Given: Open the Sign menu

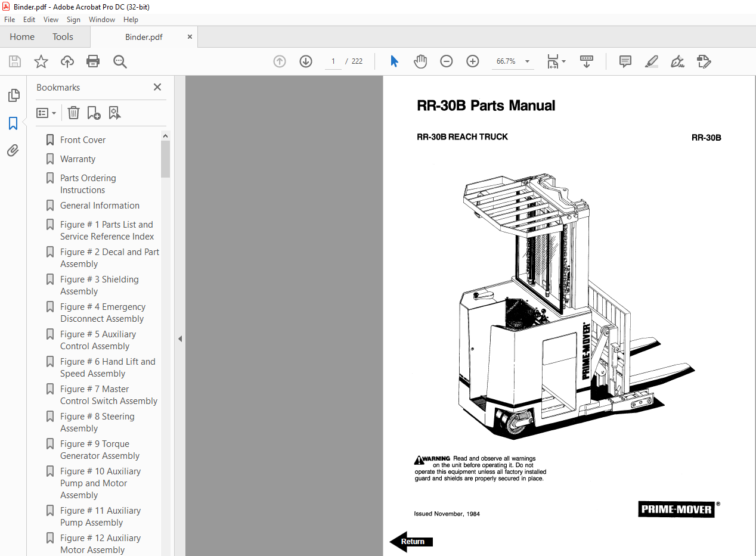Looking at the screenshot, I should (x=73, y=20).
